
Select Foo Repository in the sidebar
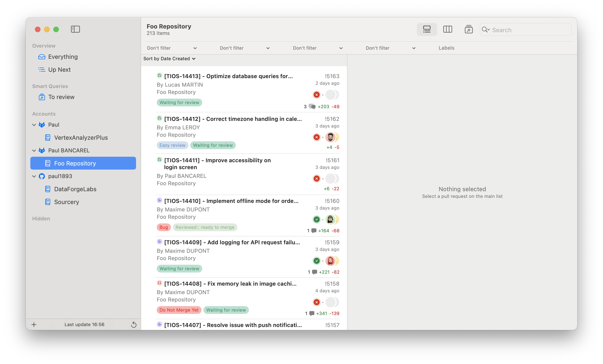click(x=75, y=163)
